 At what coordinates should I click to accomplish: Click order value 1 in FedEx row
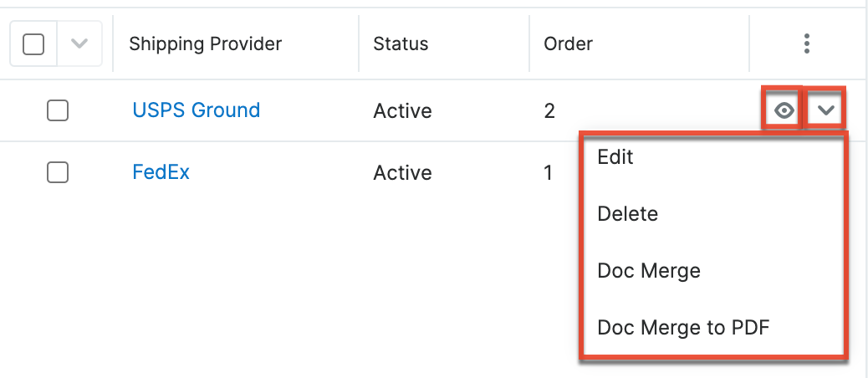549,173
